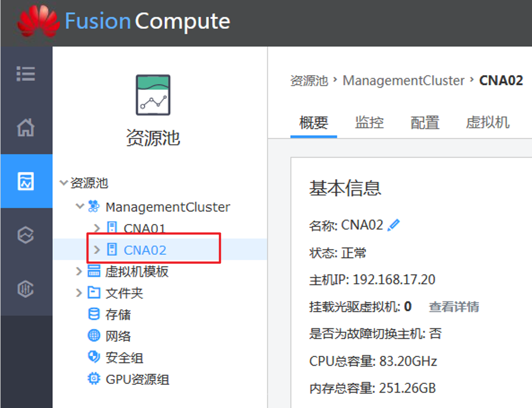Expand the 虚拟机模板 template node
The height and width of the screenshot is (408, 532).
click(78, 271)
